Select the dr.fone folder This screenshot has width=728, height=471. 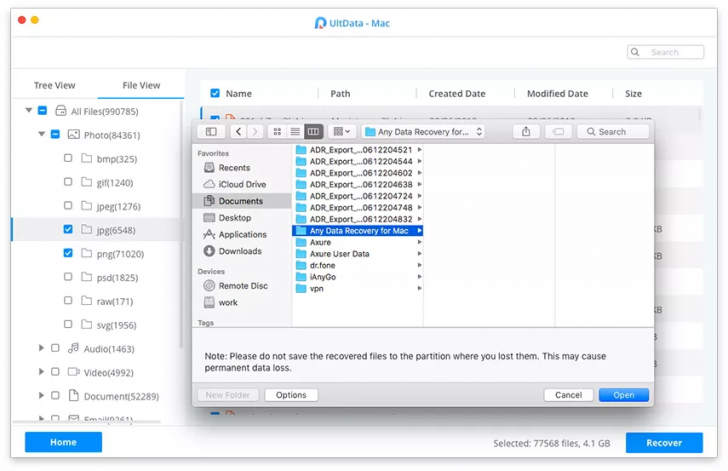358,265
